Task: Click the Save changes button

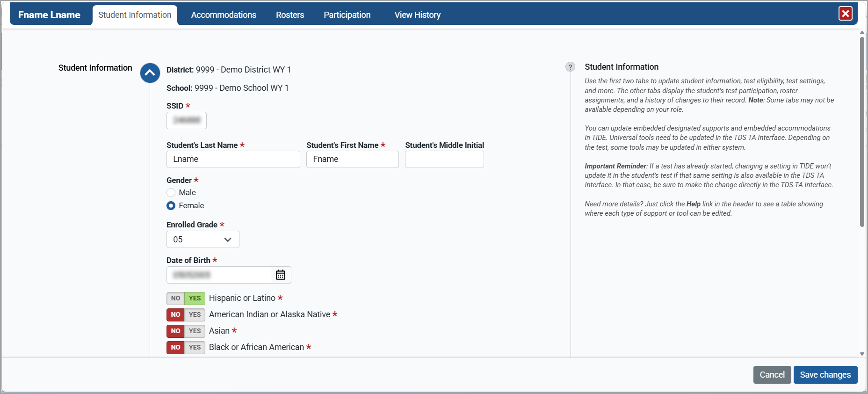Action: 825,375
